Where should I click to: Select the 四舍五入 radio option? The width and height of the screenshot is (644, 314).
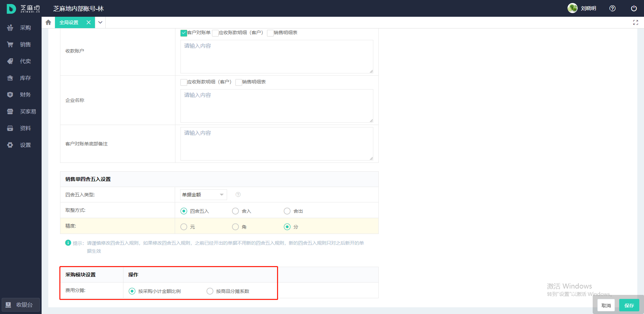click(184, 211)
